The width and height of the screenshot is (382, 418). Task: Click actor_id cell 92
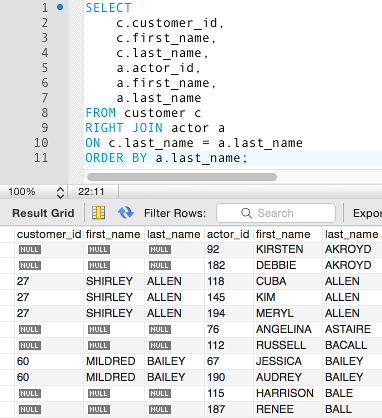pos(213,249)
